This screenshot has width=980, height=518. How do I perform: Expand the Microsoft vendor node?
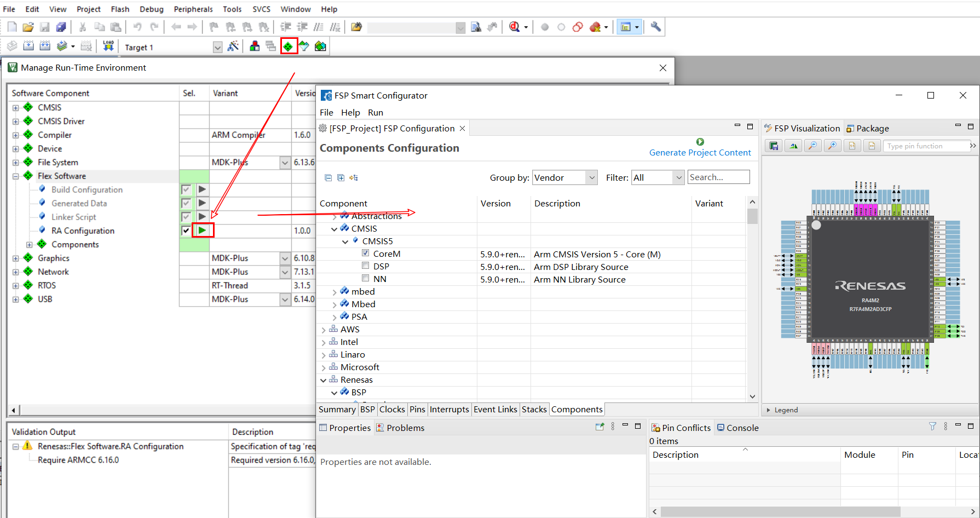point(324,367)
